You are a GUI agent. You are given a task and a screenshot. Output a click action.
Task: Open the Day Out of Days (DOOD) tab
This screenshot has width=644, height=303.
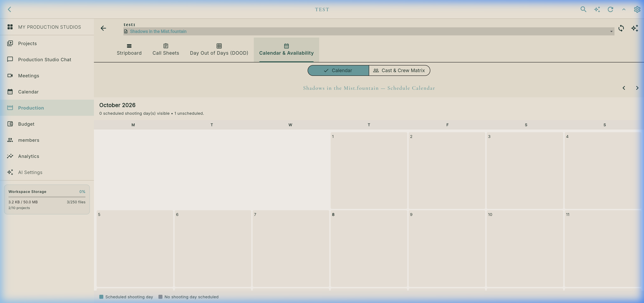(219, 50)
